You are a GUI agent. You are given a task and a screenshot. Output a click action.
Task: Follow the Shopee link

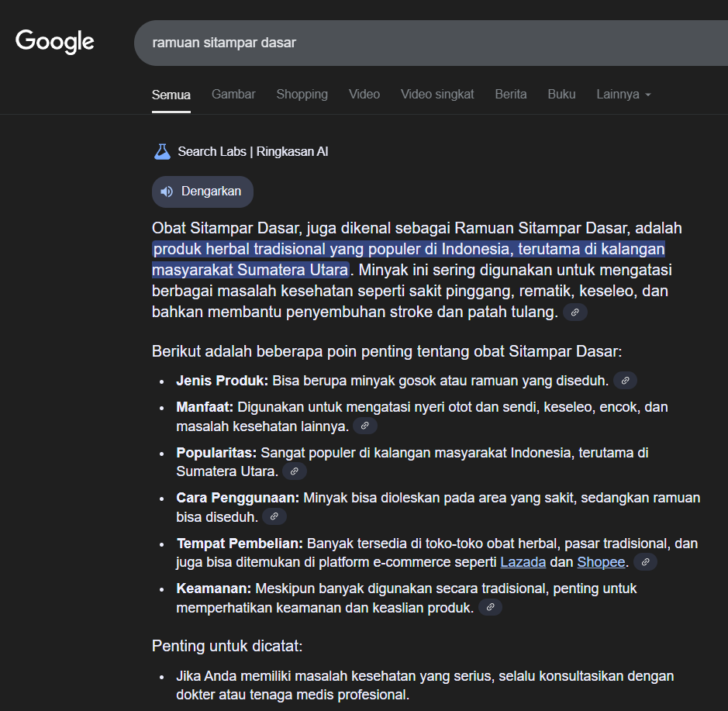pos(601,562)
